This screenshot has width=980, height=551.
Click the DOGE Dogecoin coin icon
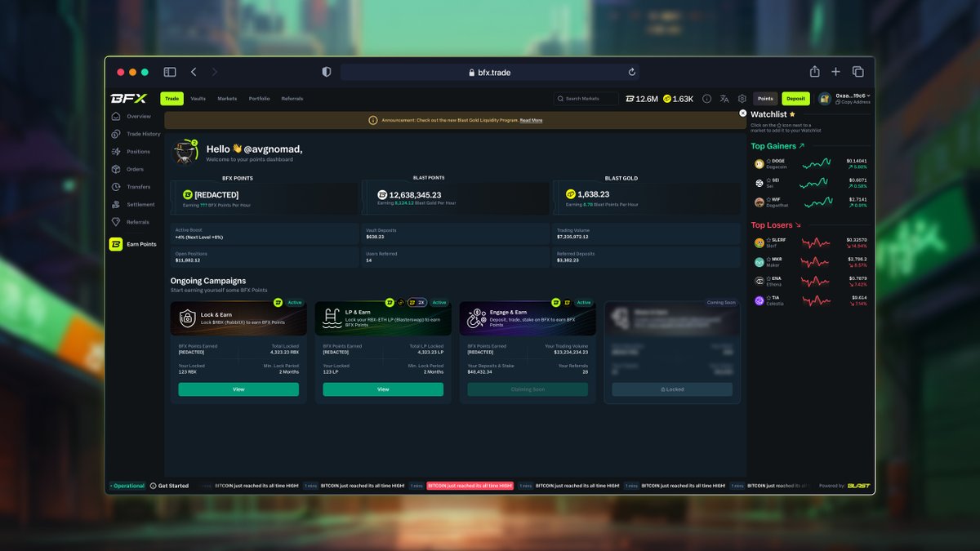[759, 164]
